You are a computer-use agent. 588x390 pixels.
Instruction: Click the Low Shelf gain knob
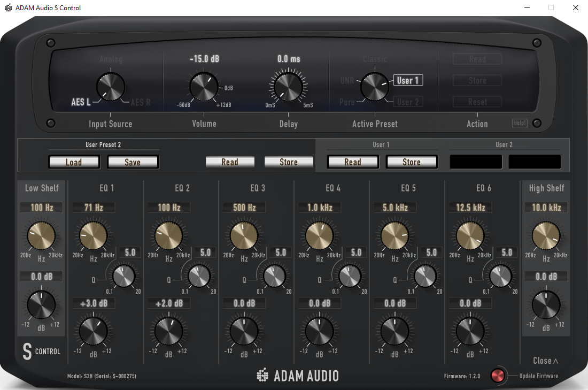point(41,305)
